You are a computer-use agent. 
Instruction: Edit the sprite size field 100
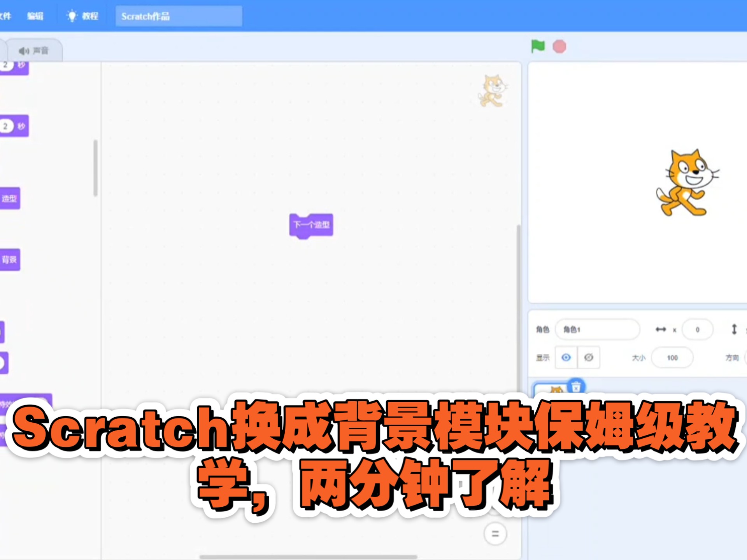(x=672, y=357)
